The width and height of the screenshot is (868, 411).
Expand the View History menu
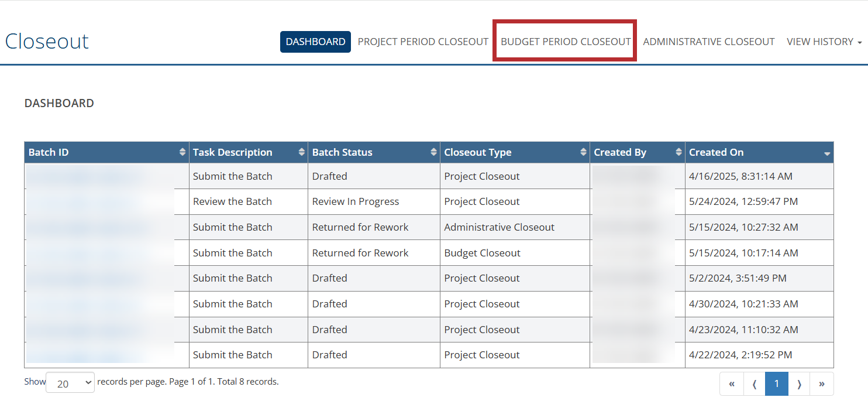(824, 42)
